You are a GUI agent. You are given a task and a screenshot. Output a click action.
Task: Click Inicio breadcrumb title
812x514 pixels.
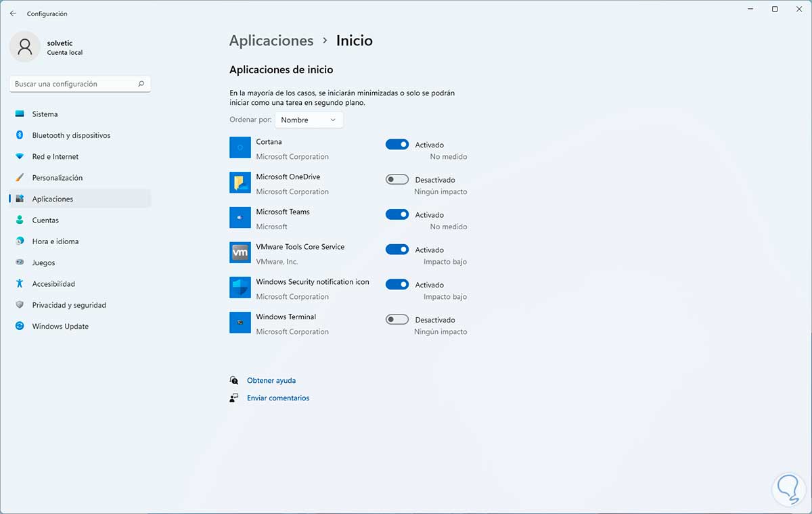pyautogui.click(x=355, y=41)
